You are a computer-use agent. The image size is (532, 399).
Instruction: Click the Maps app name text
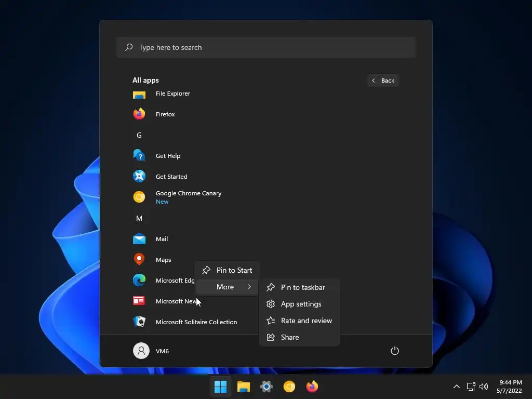coord(163,260)
